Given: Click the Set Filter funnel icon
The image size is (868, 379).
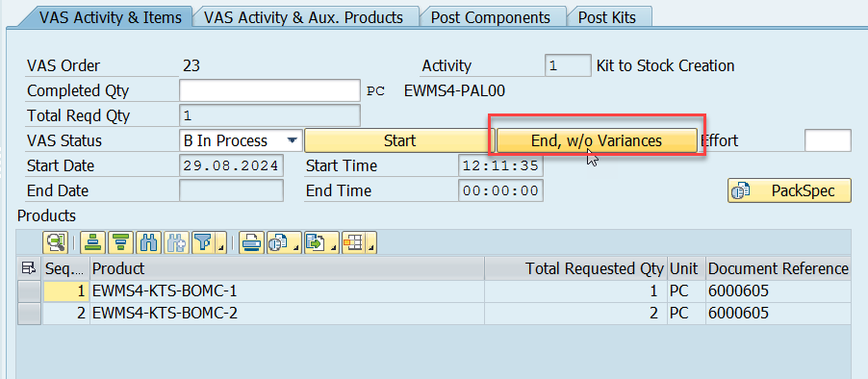Looking at the screenshot, I should click(204, 242).
